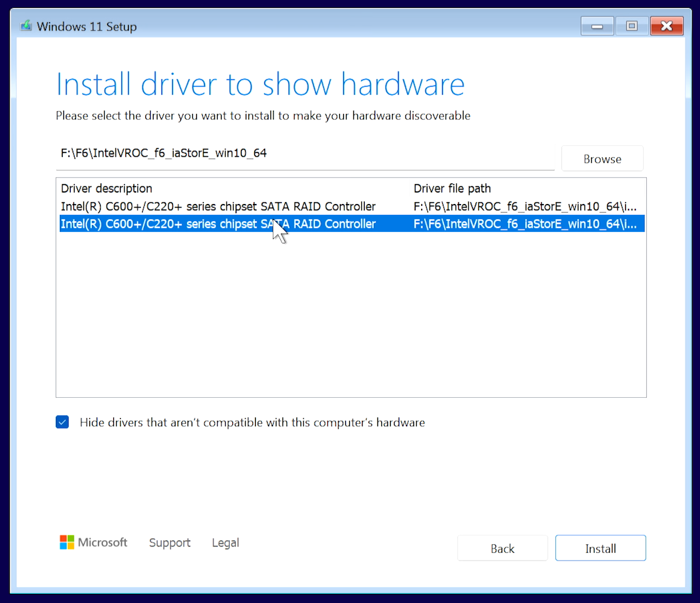Click the Windows 11 Setup title bar icon
Screen dimensions: 700x603
pyautogui.click(x=27, y=26)
